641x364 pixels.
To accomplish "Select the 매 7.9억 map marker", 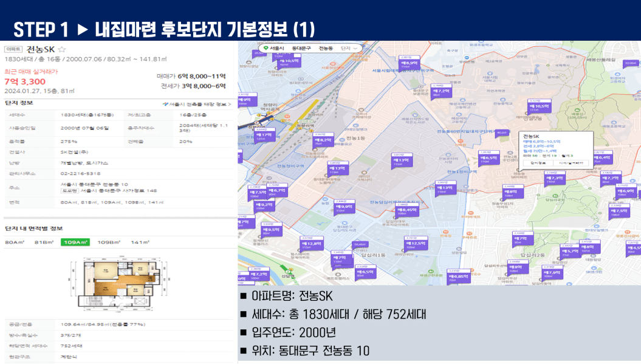I will (x=554, y=273).
